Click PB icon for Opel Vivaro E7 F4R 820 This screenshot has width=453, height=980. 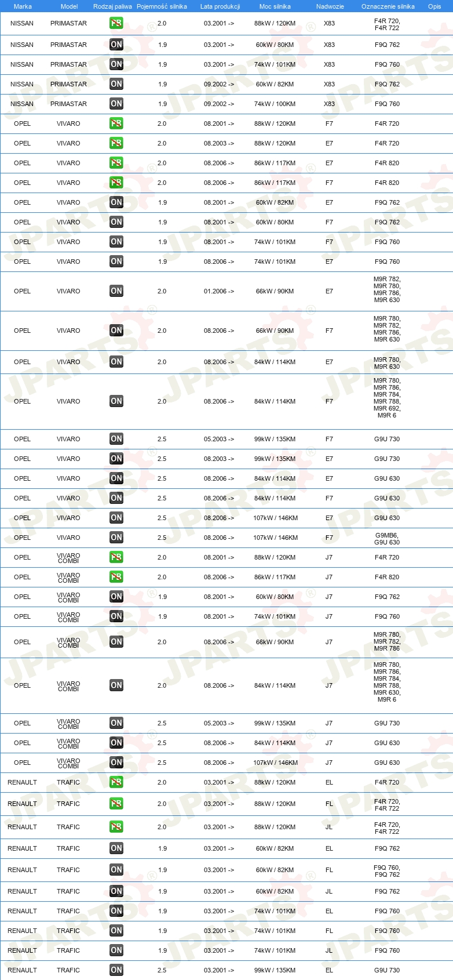point(116,163)
